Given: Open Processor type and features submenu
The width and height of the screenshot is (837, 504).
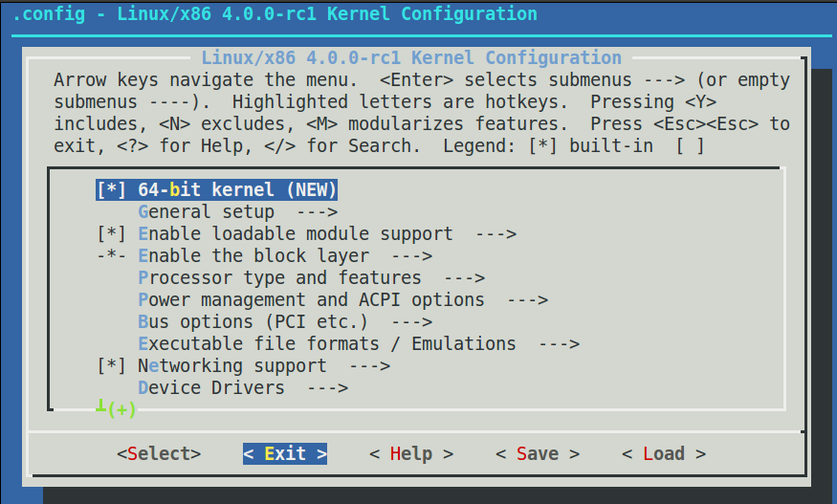Looking at the screenshot, I should click(x=279, y=277).
